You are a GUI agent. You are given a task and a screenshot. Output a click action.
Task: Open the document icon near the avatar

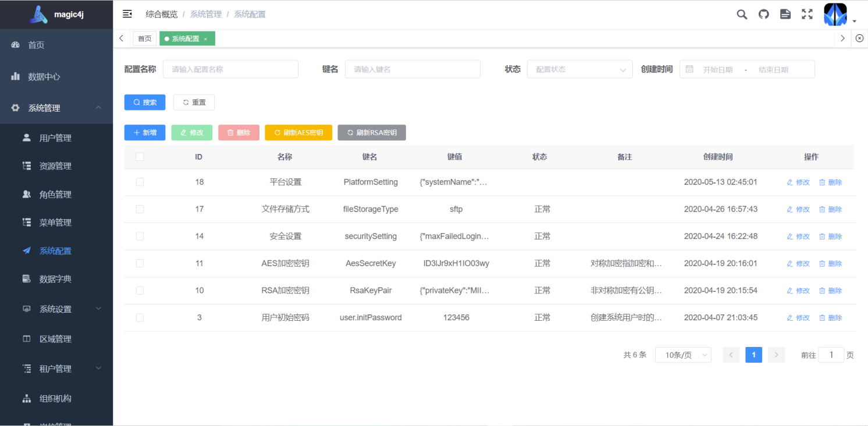[785, 14]
